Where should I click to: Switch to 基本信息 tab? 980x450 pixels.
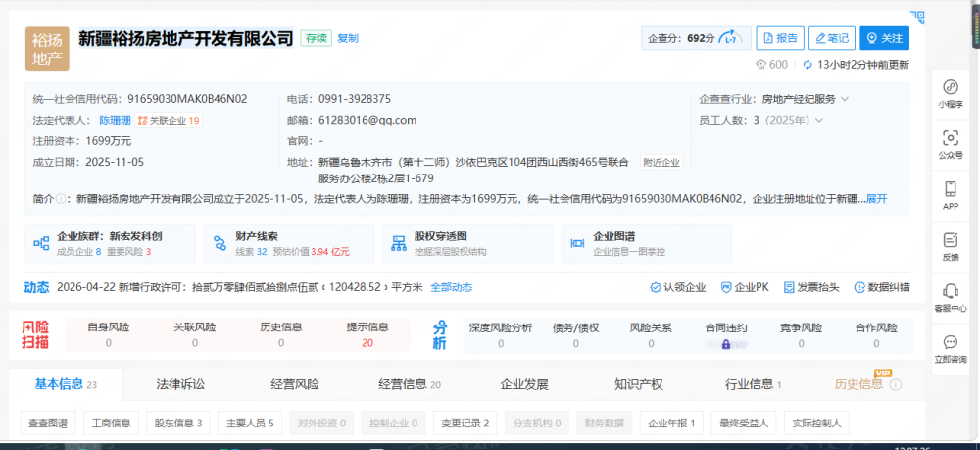pos(66,384)
